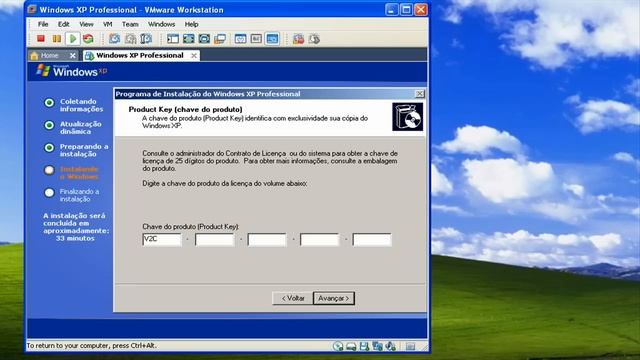Click the second product key field
Viewport: 640px width, 360px height.
[214, 240]
